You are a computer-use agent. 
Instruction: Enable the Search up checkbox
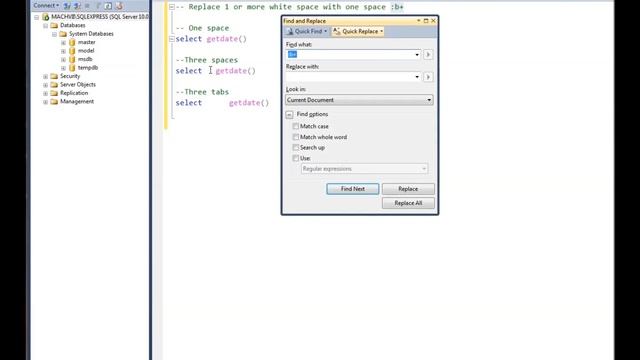296,148
